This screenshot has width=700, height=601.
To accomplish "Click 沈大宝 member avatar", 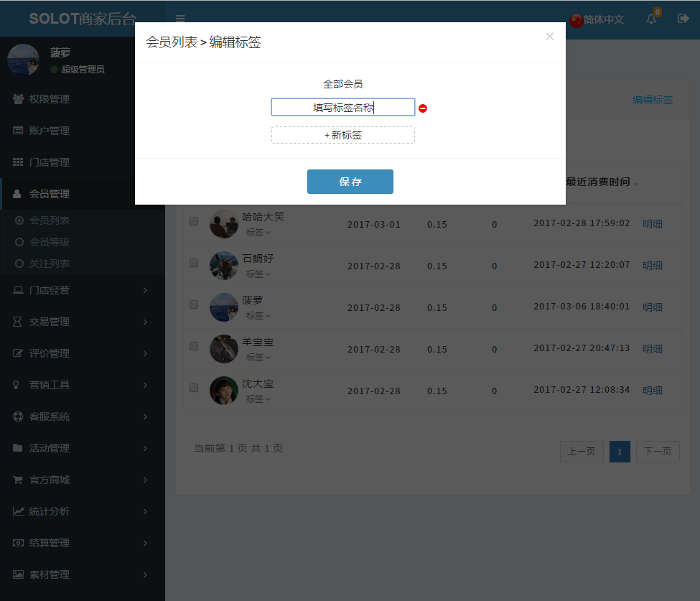I will coord(224,391).
